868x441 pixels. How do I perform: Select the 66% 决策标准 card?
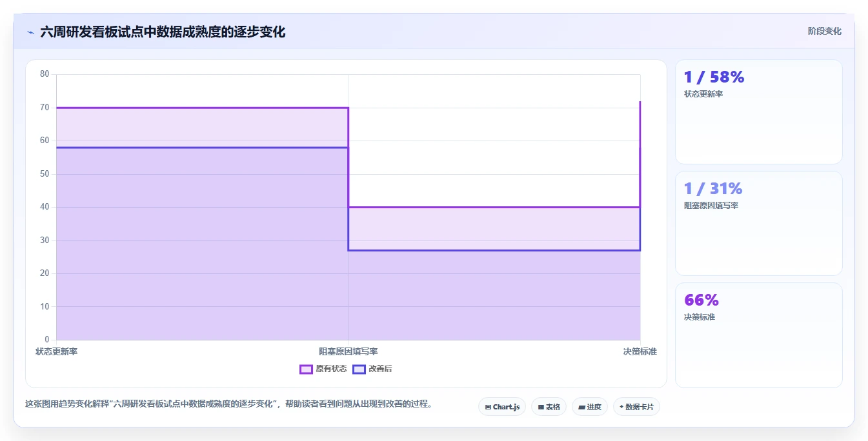(759, 335)
